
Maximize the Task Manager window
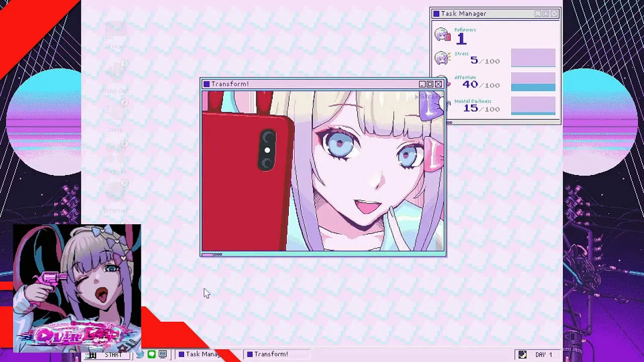tap(545, 14)
